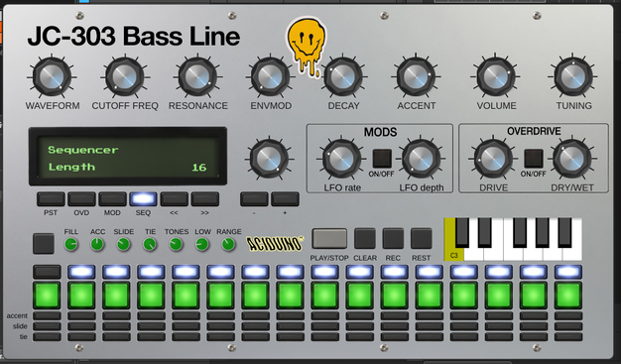The width and height of the screenshot is (621, 364).
Task: Click the green FILL mini knob
Action: 70,245
